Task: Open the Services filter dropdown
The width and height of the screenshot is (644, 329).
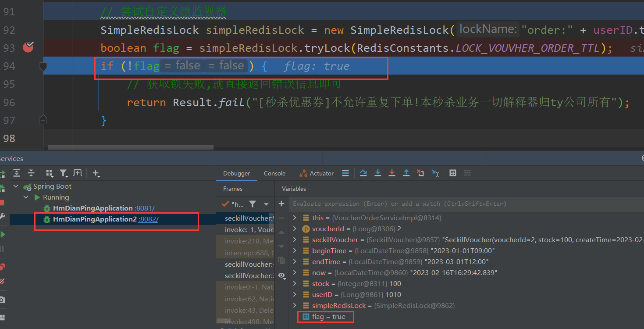Action: (x=64, y=174)
